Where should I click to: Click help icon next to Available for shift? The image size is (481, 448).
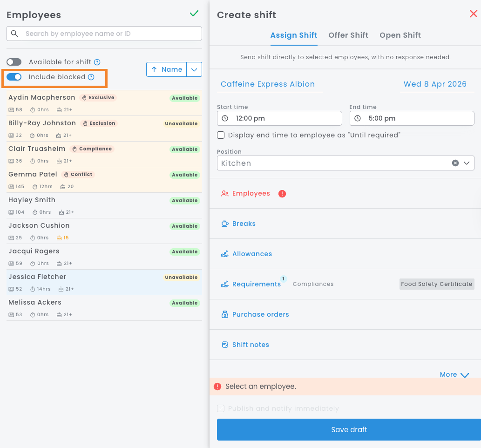(97, 62)
